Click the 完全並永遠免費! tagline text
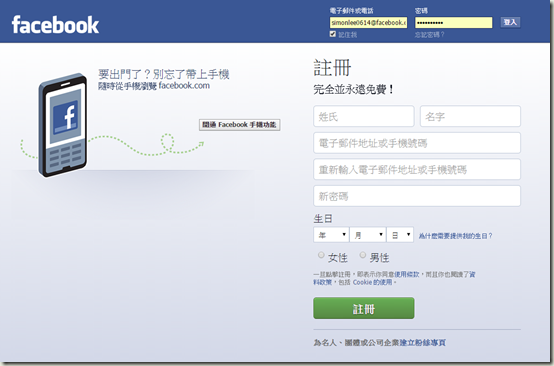554x366 pixels. click(x=354, y=90)
